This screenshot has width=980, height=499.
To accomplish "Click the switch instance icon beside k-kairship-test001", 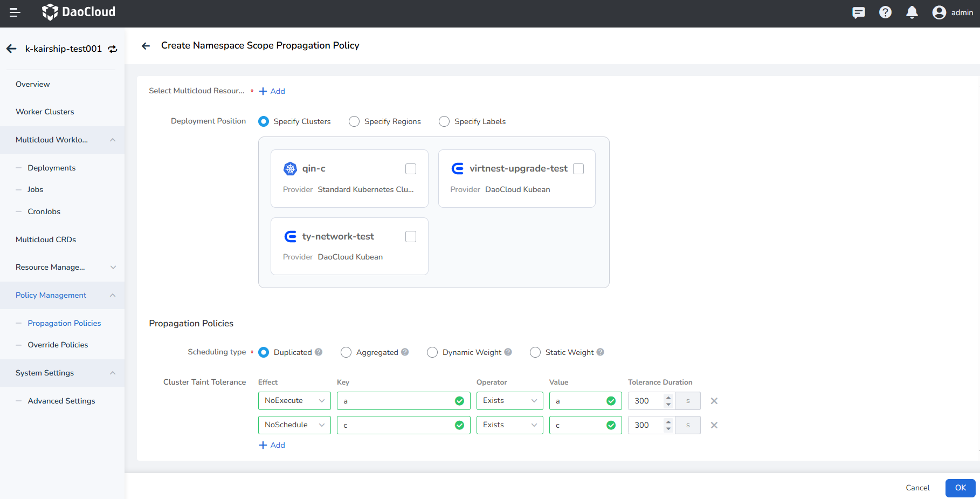I will [x=113, y=49].
